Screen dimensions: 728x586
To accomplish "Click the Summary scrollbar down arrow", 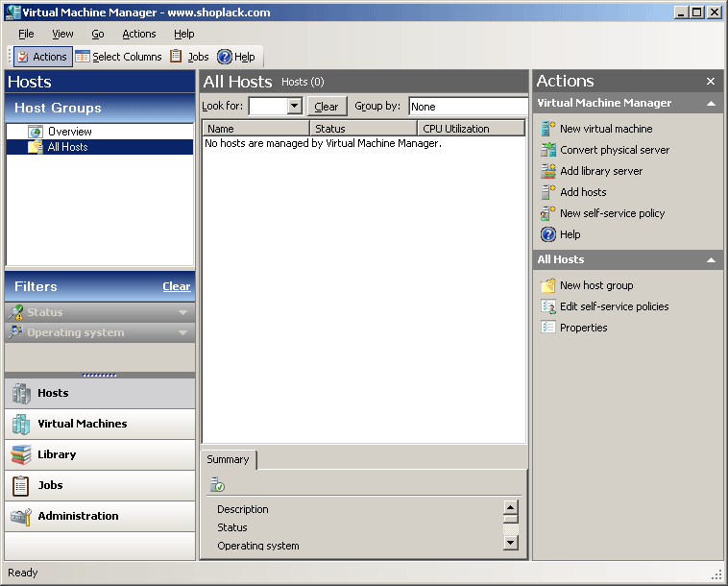I will pos(511,543).
